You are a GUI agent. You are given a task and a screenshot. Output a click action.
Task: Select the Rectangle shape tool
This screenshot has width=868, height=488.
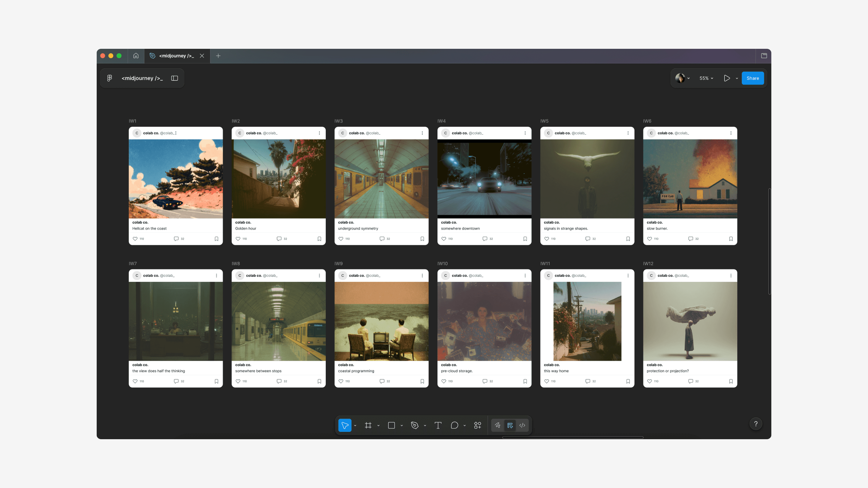click(x=391, y=425)
